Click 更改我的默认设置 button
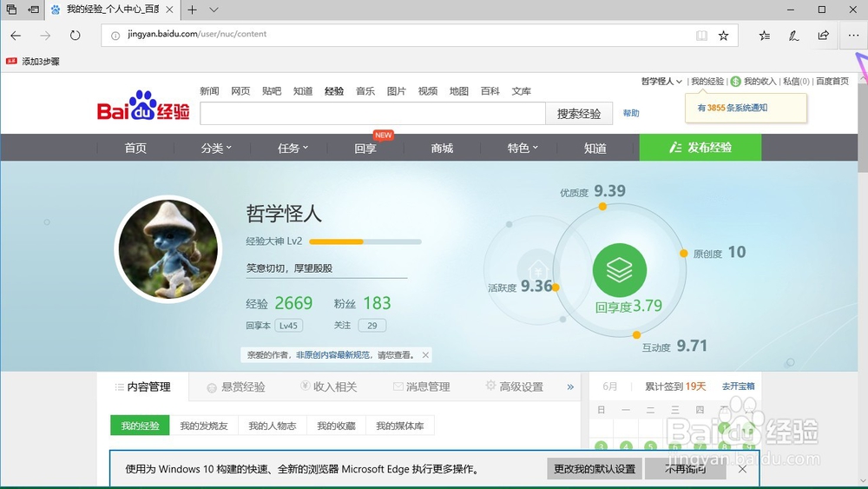This screenshot has height=489, width=868. pos(595,468)
